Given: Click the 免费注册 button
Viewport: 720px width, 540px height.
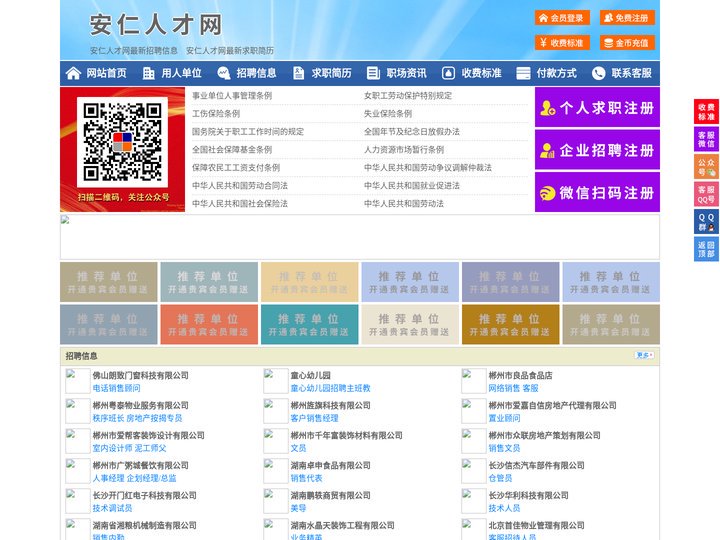Looking at the screenshot, I should (x=627, y=18).
